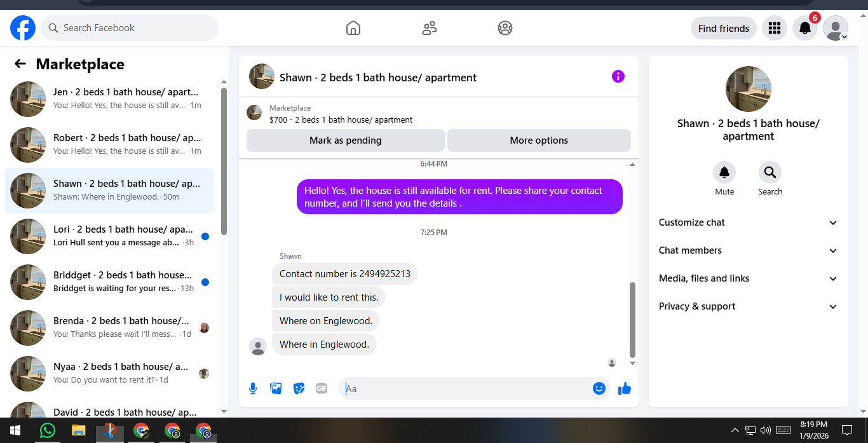Click Mark as pending button
This screenshot has height=443, width=868.
click(x=346, y=140)
